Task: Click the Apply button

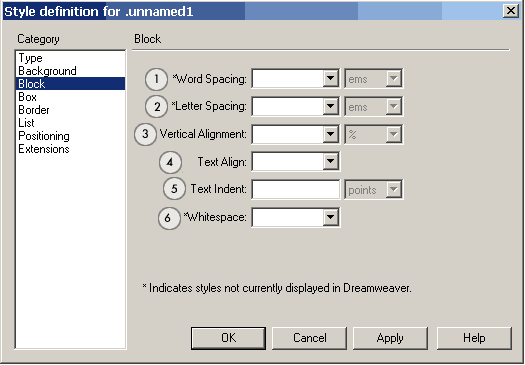Action: coord(390,338)
